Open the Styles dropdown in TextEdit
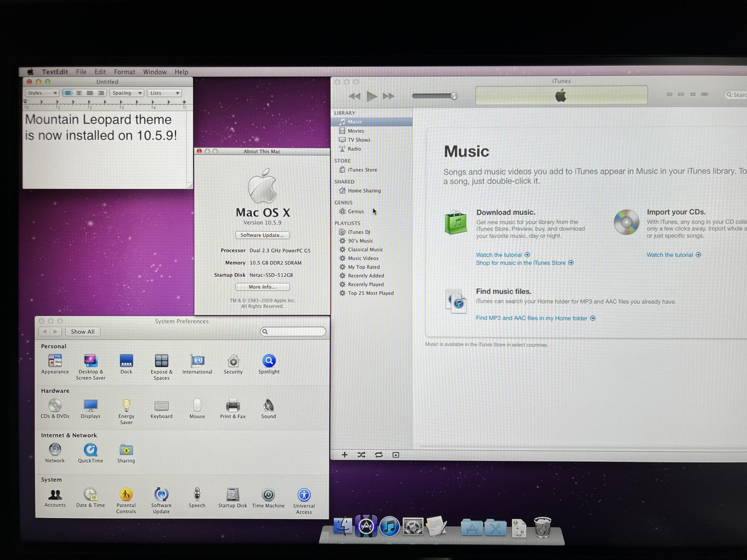The width and height of the screenshot is (747, 560). [42, 93]
